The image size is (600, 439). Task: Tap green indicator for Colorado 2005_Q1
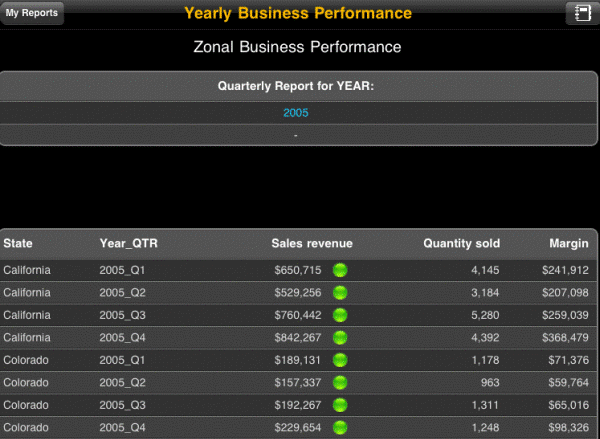[340, 360]
